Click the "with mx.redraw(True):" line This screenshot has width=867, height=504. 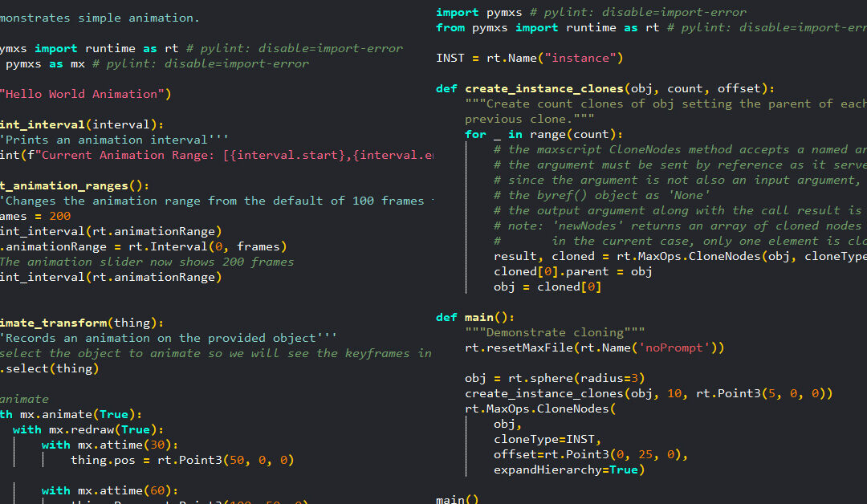[88, 430]
